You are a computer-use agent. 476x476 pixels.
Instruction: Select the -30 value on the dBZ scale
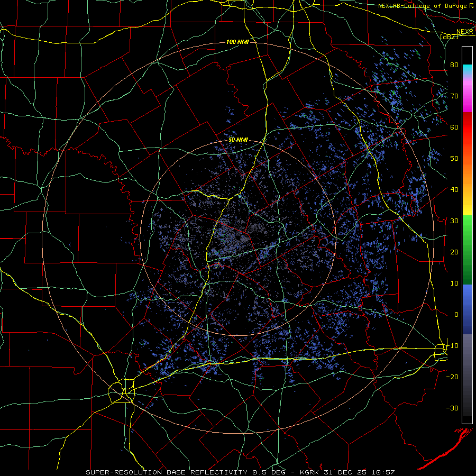(x=452, y=408)
